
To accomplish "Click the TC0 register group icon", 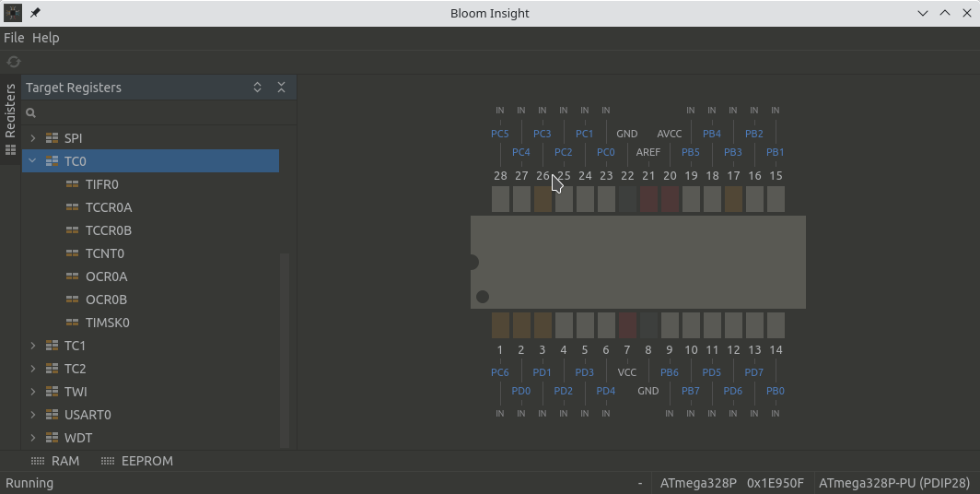I will click(x=52, y=161).
